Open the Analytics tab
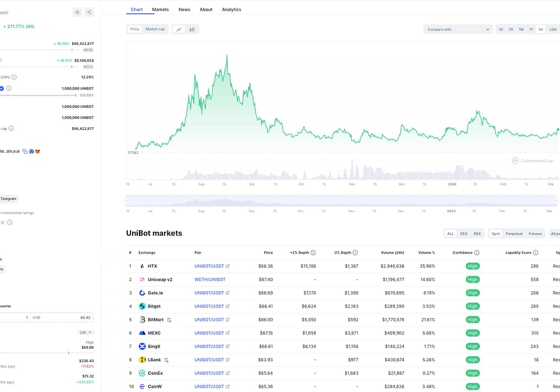The image size is (560, 392). (231, 10)
